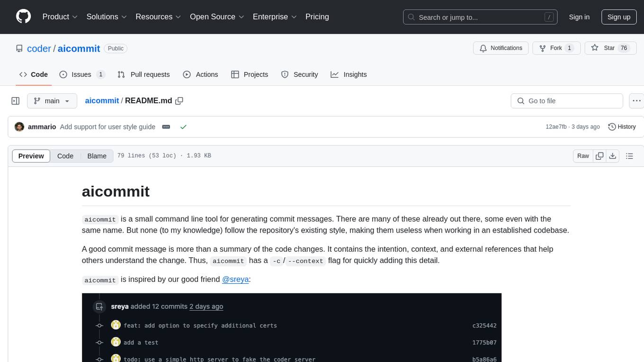Open the ammario author link
644x362 pixels.
pos(42,127)
